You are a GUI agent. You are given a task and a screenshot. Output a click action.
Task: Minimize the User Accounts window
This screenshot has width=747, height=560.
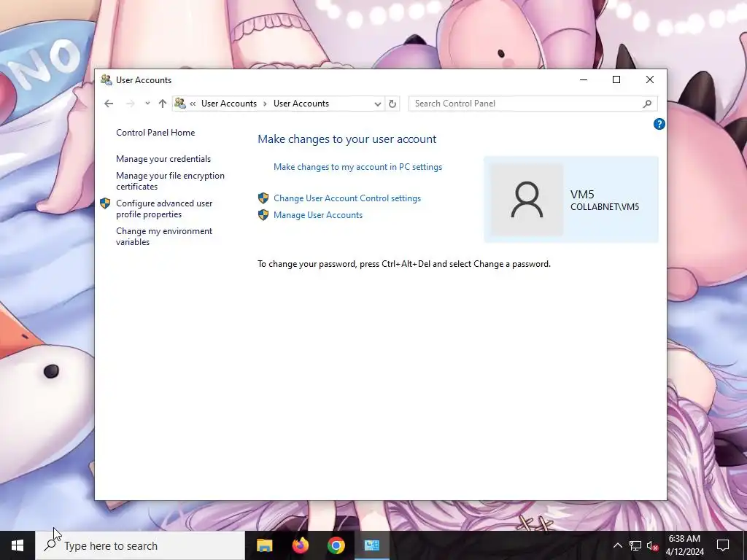[584, 80]
